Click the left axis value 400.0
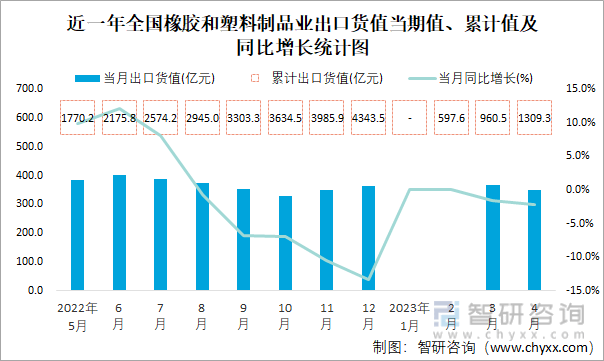Screen dimensions: 604x361 (29, 175)
